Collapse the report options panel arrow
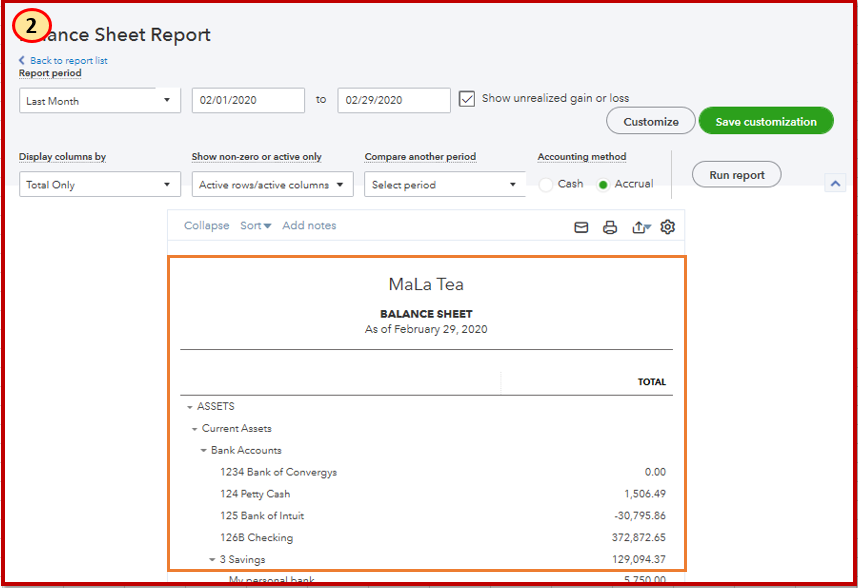 [835, 183]
